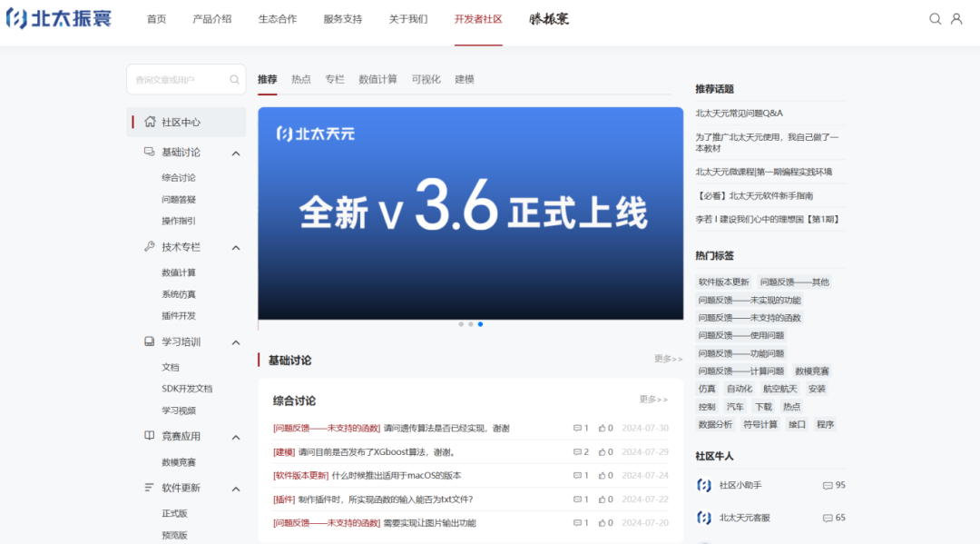Collapse the 学习培训 section chevron
Image resolution: width=980 pixels, height=544 pixels.
tap(236, 342)
